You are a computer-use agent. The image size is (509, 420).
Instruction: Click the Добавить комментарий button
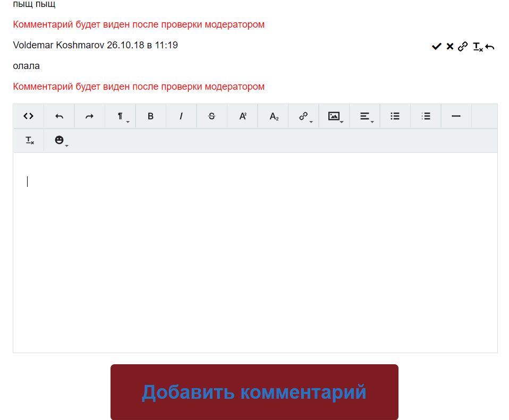[x=254, y=392]
